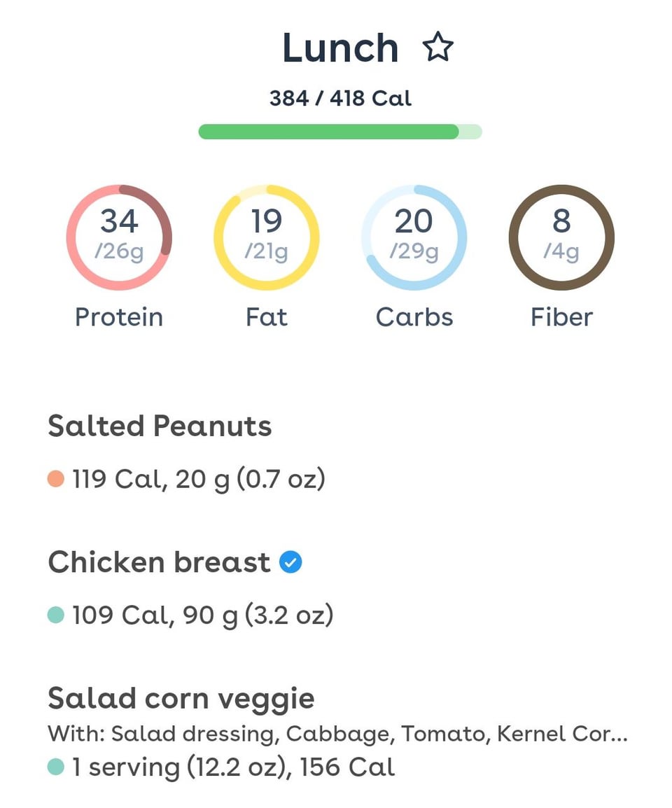Click the green calorie progress bar

(x=340, y=132)
